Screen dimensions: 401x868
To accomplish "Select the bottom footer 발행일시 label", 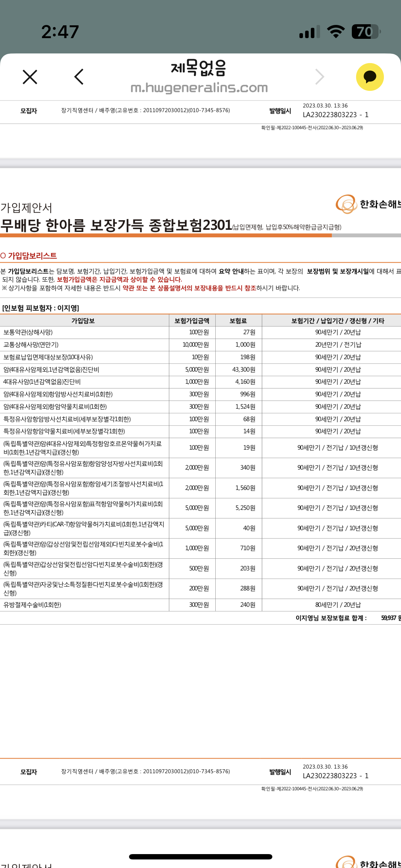I will [280, 772].
